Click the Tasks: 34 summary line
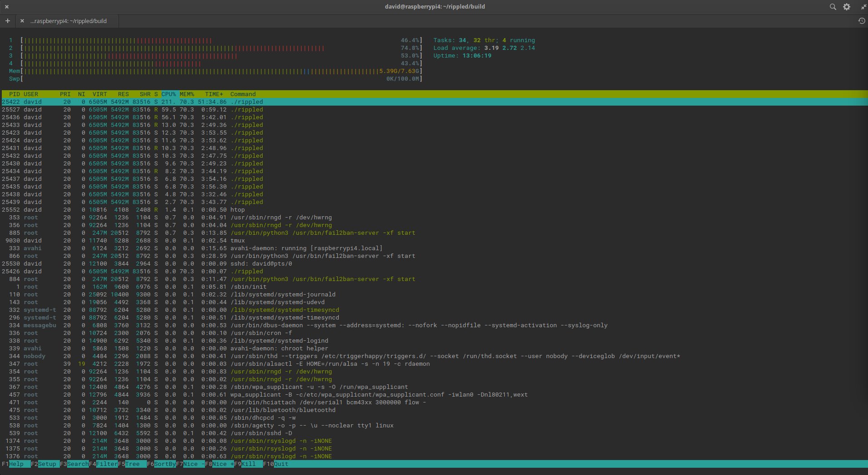 click(x=484, y=40)
